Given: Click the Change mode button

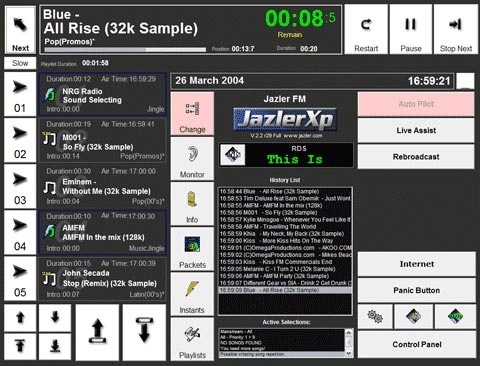Looking at the screenshot, I should pos(192,114).
